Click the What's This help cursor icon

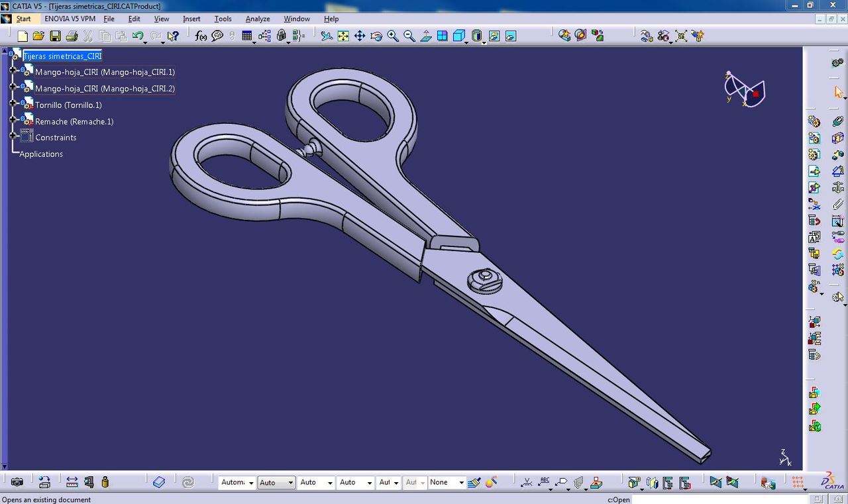pos(173,36)
